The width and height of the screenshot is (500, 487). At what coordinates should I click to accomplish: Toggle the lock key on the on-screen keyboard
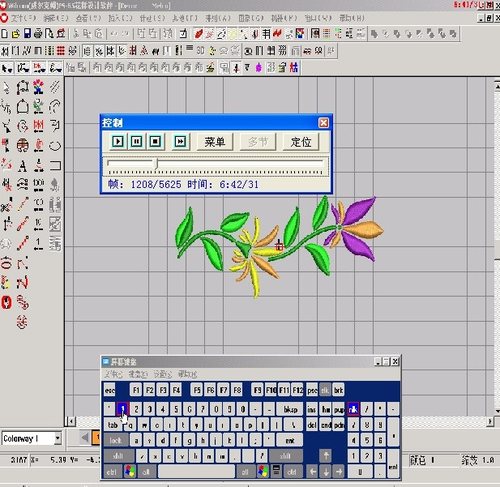[x=115, y=440]
